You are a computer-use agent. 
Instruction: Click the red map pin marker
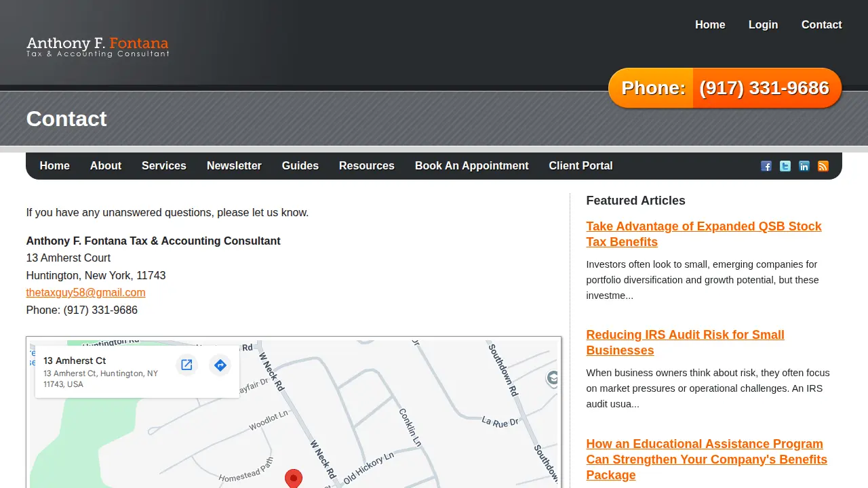293,479
